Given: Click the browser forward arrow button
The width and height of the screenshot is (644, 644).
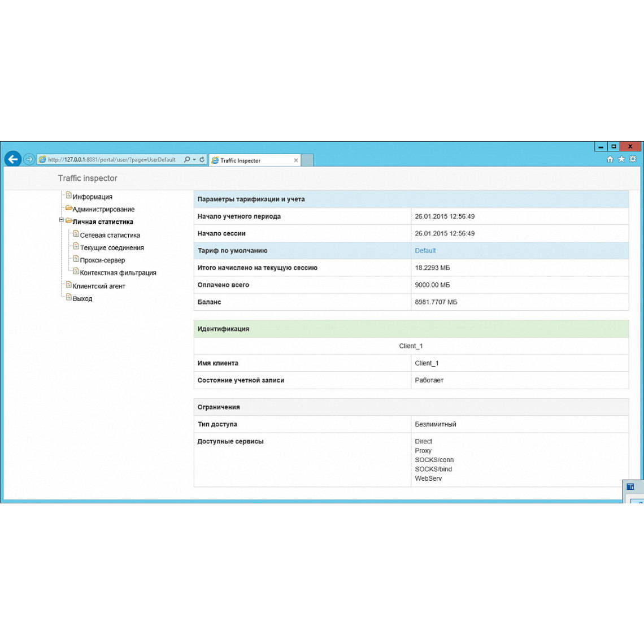Looking at the screenshot, I should pyautogui.click(x=29, y=159).
